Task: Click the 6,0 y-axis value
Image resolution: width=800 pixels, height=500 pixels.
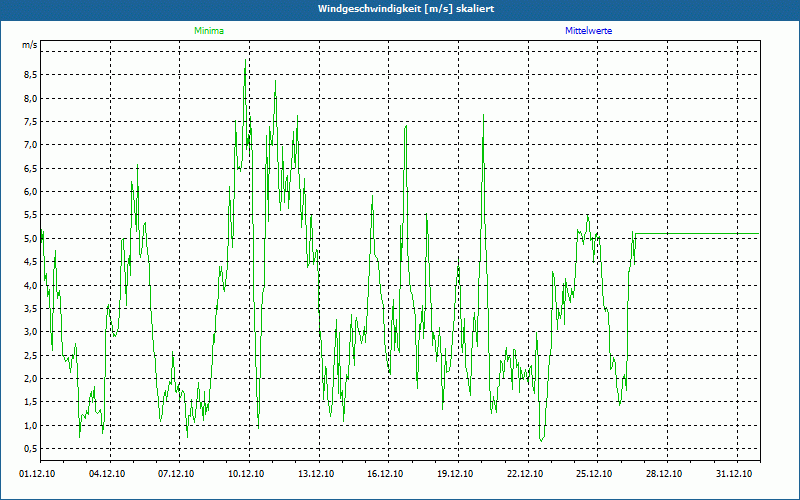Action: pos(31,192)
